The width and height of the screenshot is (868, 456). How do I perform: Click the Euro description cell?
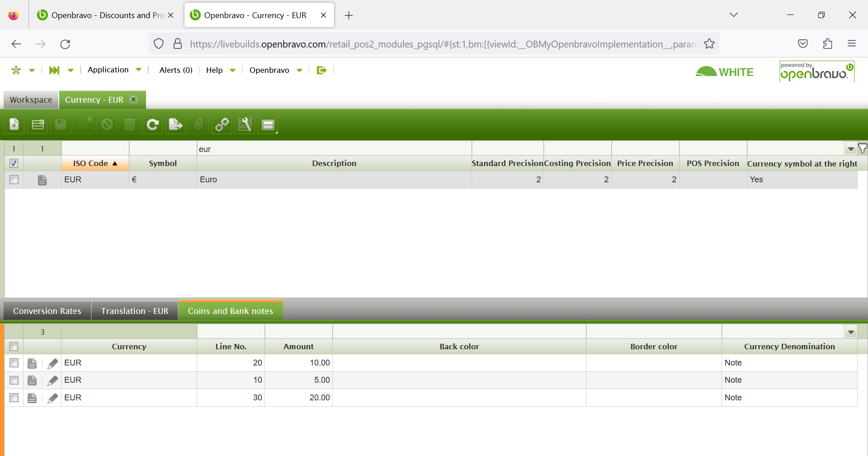[334, 180]
